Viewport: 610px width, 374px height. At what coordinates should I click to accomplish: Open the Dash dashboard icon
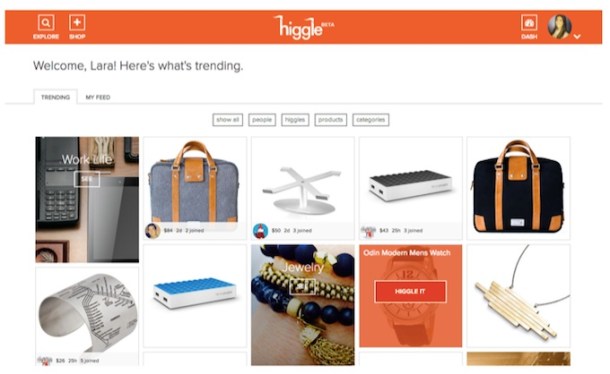pos(529,23)
